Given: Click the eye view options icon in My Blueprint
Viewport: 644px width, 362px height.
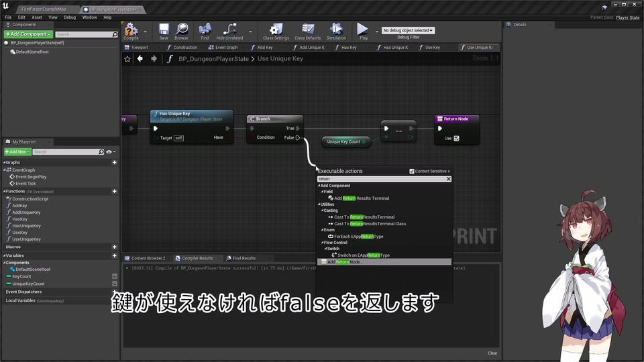Looking at the screenshot, I should [x=109, y=152].
